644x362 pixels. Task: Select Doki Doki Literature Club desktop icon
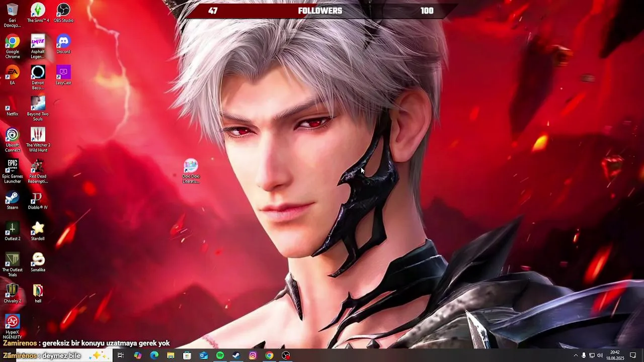pyautogui.click(x=191, y=171)
